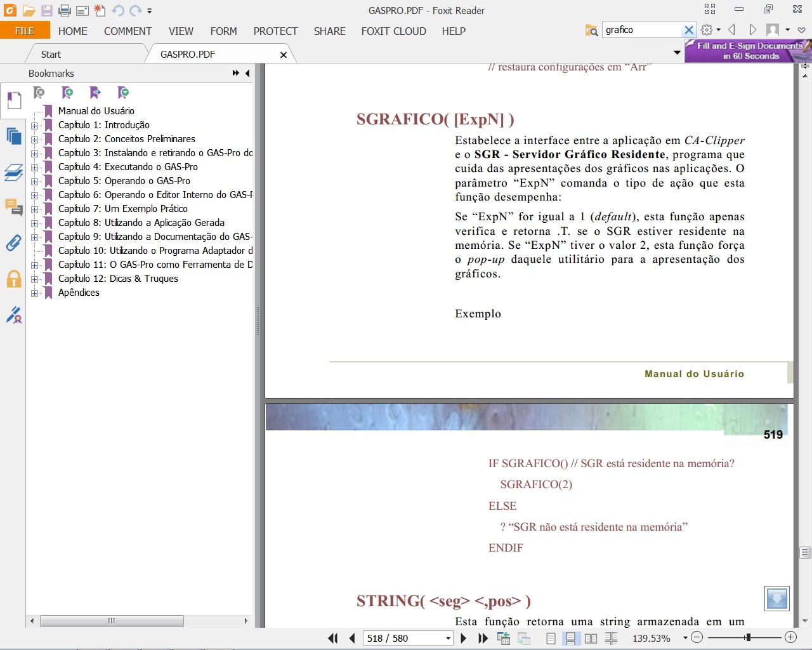Image resolution: width=812 pixels, height=650 pixels.
Task: Open the Comments panel in sidebar
Action: click(13, 207)
